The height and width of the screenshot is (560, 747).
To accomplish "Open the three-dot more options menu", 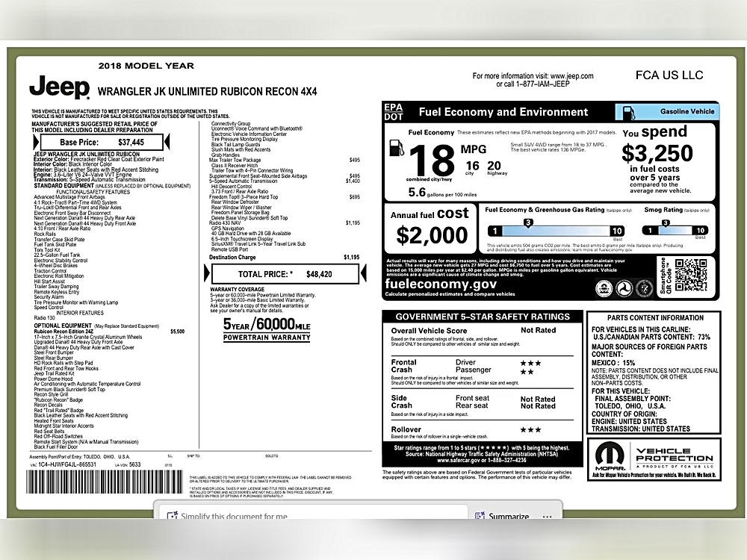I will [x=549, y=516].
